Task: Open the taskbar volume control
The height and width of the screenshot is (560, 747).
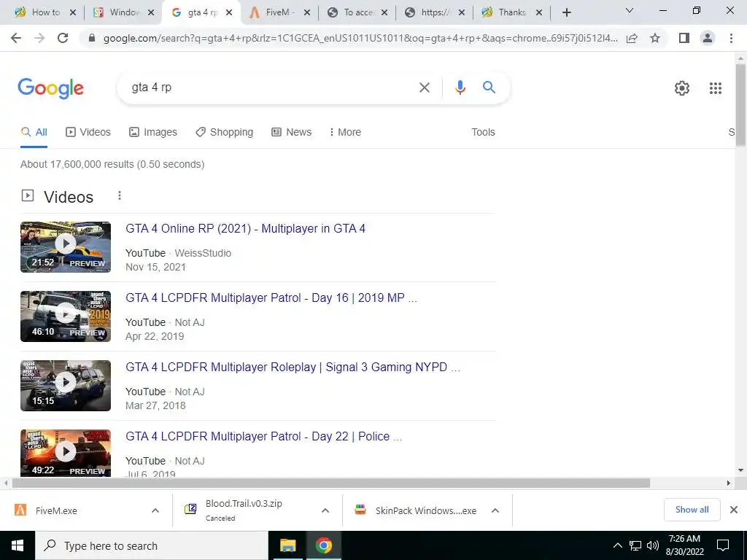Action: coord(653,545)
